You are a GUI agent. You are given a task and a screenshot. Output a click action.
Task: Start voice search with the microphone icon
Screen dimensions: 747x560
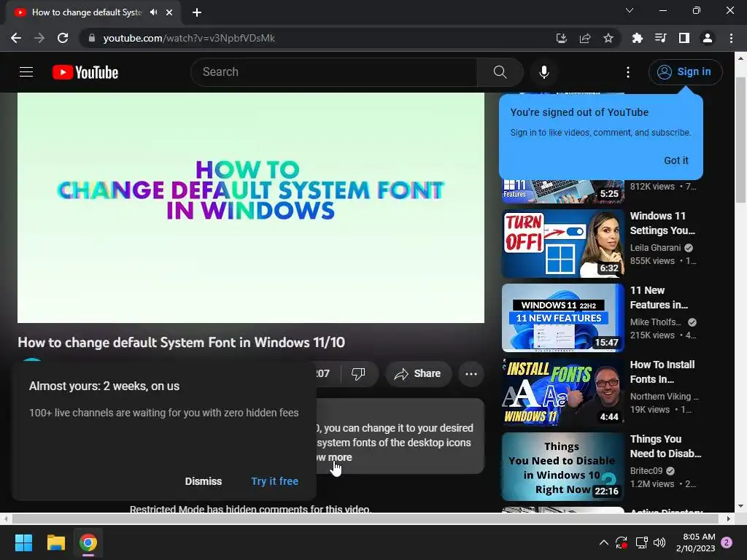543,72
